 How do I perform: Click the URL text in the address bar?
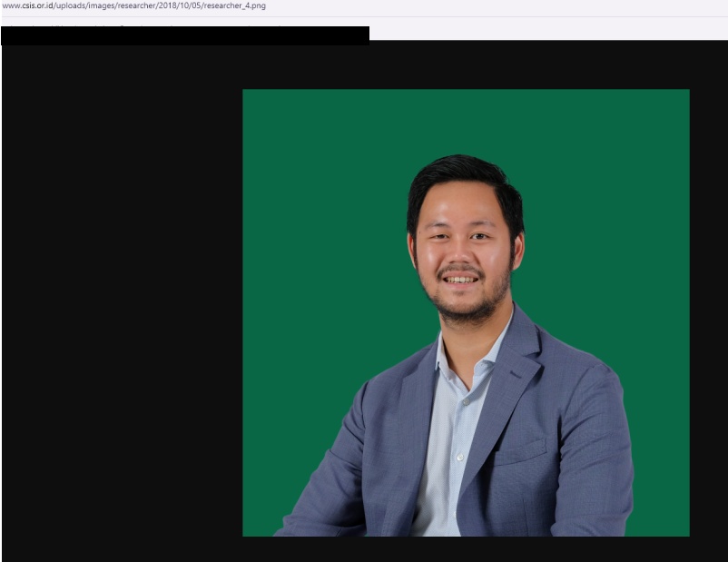pos(133,6)
